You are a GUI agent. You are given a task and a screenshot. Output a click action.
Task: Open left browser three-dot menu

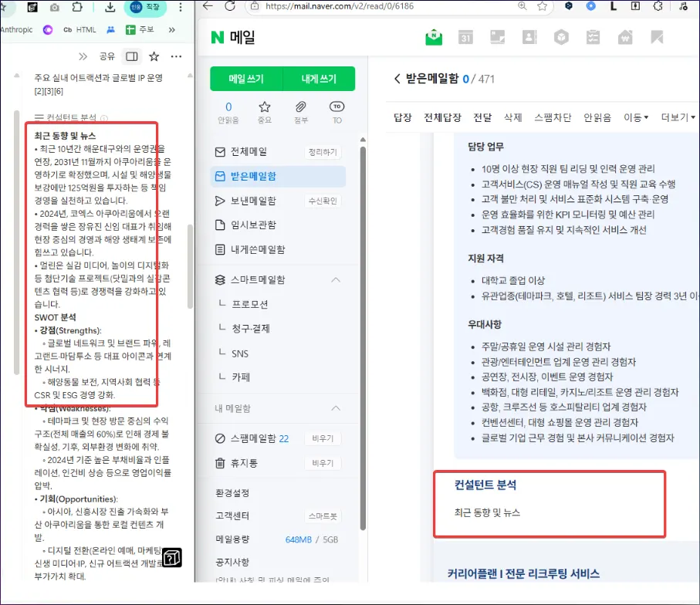(x=181, y=7)
